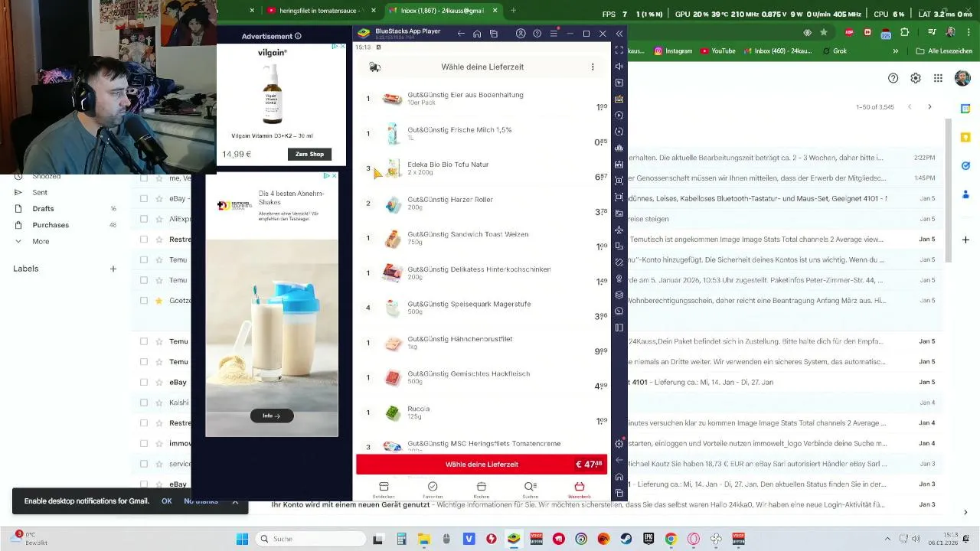
Task: Select Gut&Günstig Eier aus Bodenhaltung item
Action: (482, 99)
